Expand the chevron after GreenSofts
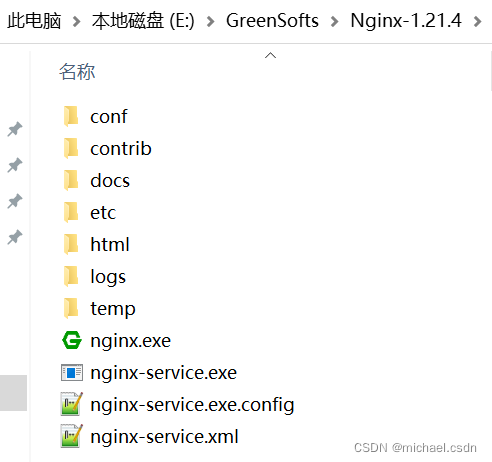The image size is (492, 462). 334,22
